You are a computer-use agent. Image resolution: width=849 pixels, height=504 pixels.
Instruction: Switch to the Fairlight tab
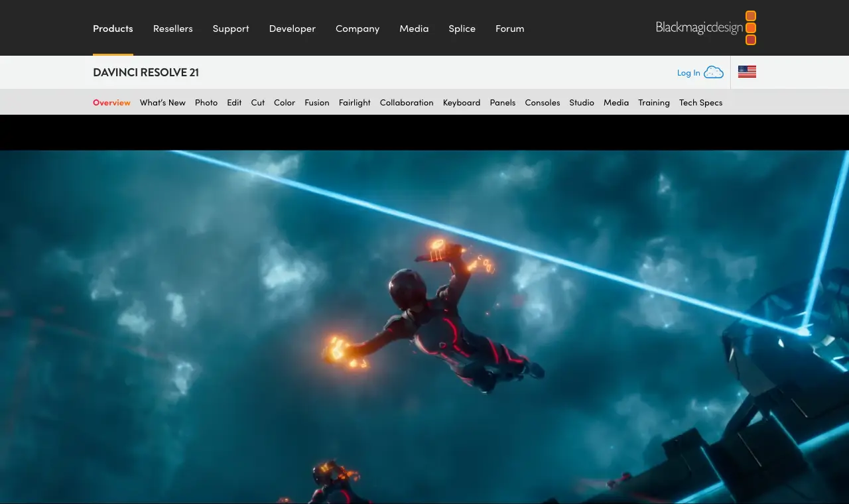(355, 102)
